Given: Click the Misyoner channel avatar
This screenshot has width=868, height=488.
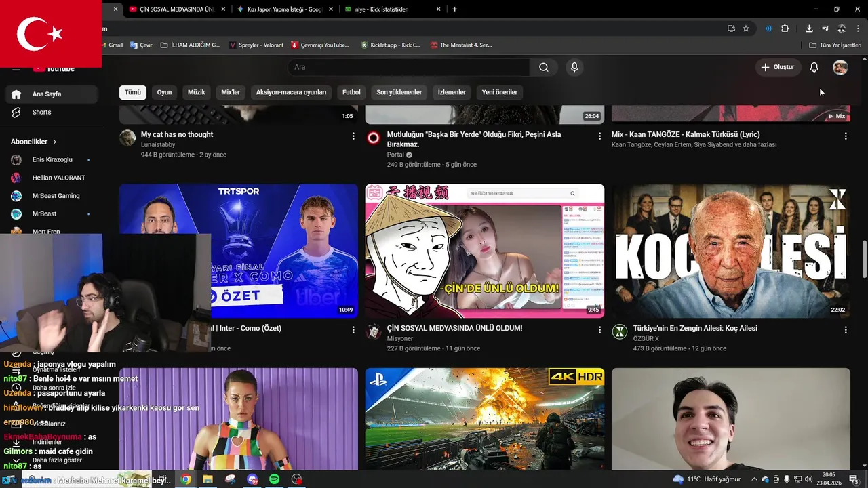Looking at the screenshot, I should pyautogui.click(x=374, y=331).
